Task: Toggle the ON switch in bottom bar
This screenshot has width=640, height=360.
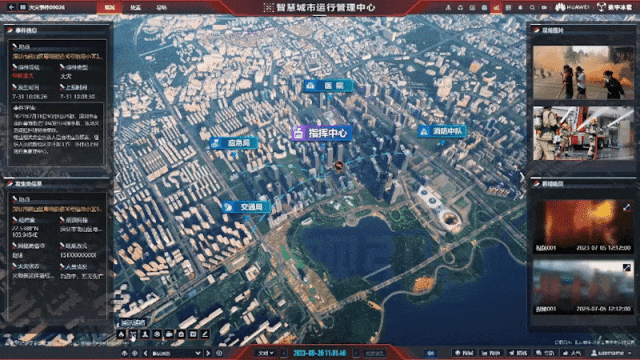Action: (431, 353)
